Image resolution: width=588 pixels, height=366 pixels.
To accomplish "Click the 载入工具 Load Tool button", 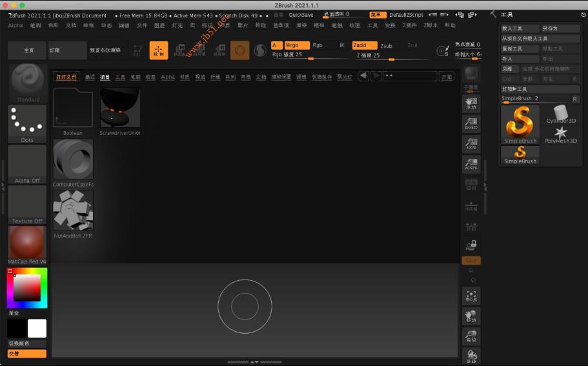I will (x=520, y=28).
